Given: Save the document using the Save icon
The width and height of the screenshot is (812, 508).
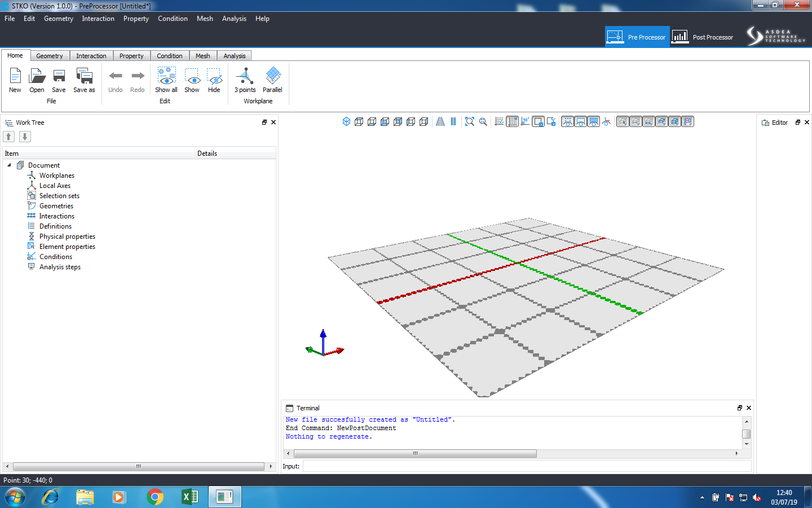Looking at the screenshot, I should tap(59, 76).
